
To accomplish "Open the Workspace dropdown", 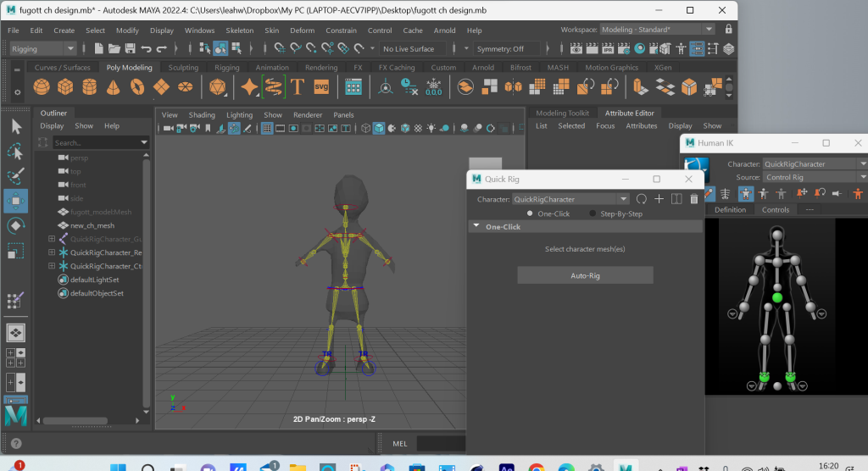I will tap(657, 30).
